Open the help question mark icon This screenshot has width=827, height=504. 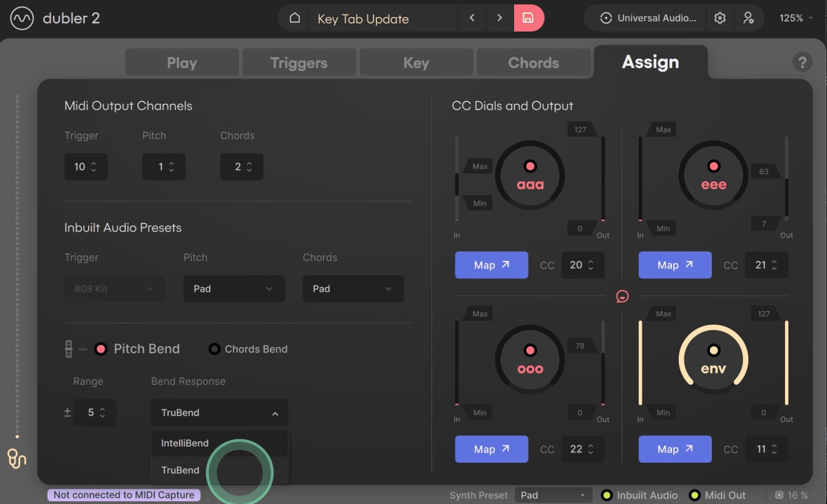point(802,62)
